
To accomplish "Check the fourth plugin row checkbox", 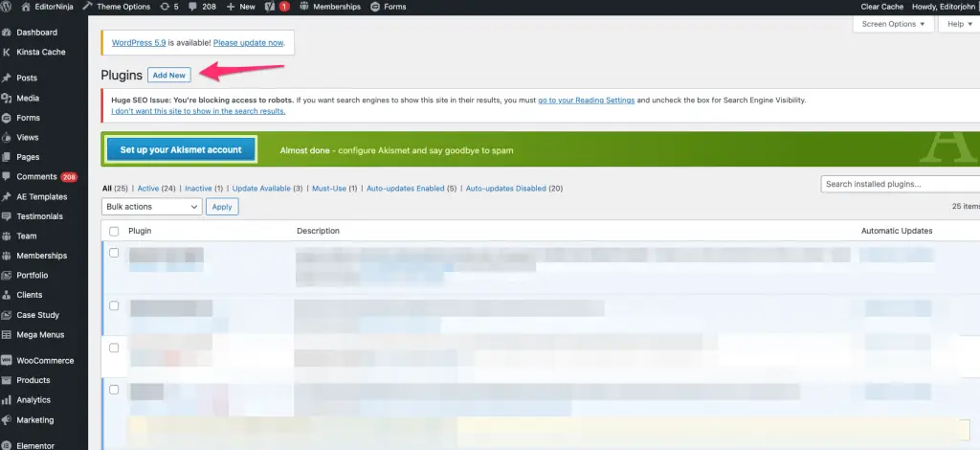I will point(114,390).
